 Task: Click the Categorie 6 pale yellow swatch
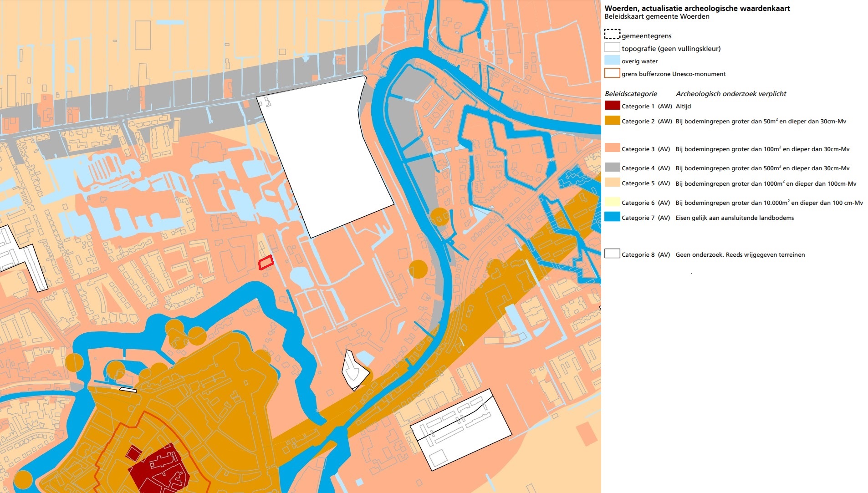click(x=612, y=202)
